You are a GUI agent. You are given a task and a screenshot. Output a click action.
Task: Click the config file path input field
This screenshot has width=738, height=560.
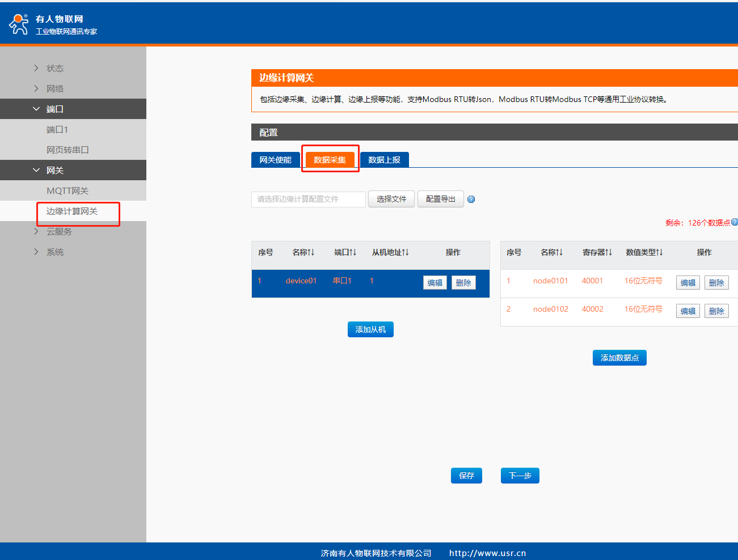coord(308,200)
